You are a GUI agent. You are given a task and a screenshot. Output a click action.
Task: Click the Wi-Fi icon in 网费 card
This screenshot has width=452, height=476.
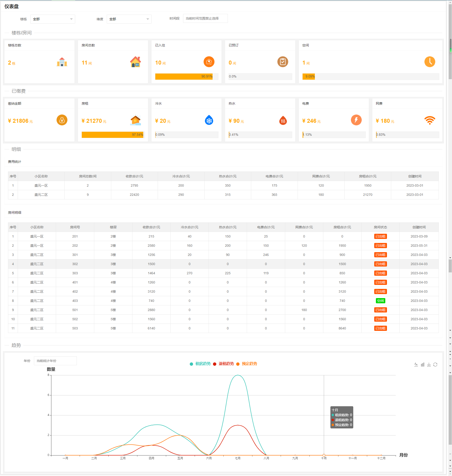coord(430,120)
